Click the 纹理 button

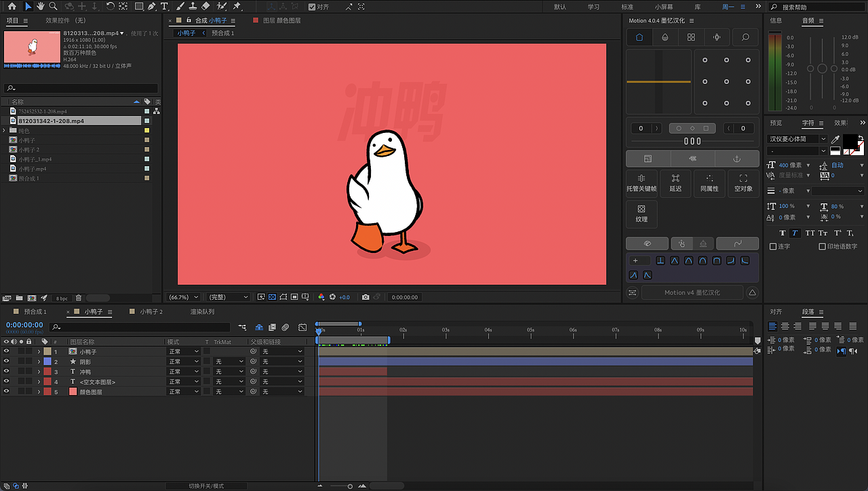[642, 214]
